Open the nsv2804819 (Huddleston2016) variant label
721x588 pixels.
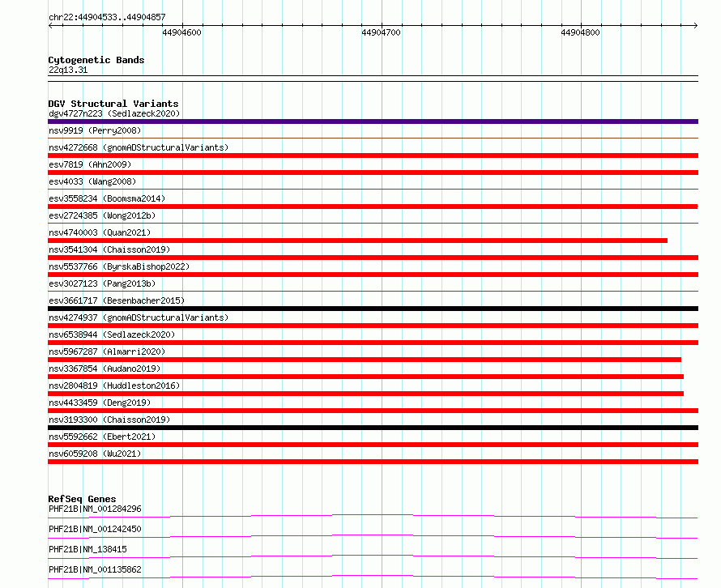114,386
